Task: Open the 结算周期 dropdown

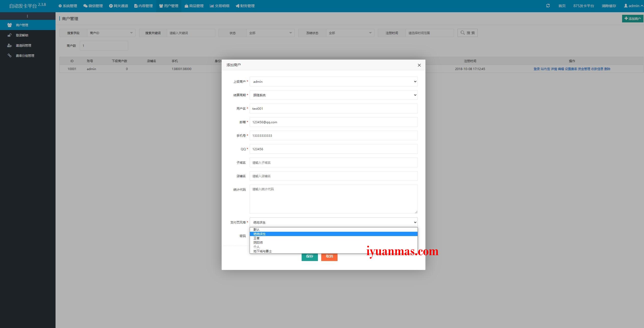Action: [x=333, y=95]
